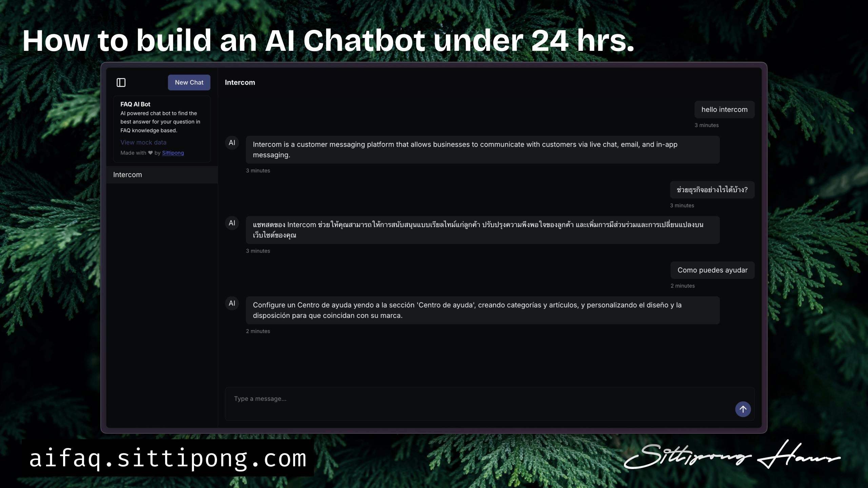Click the AI label on first response
Screen dimensions: 868x488
pos(233,142)
